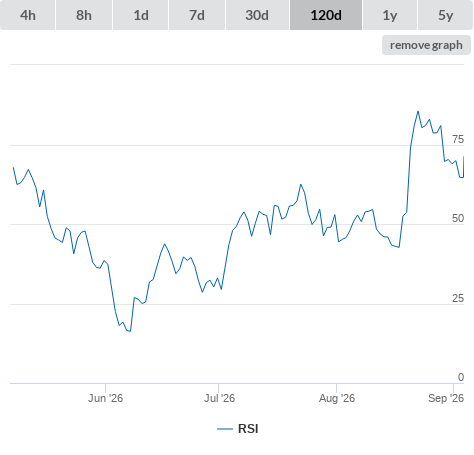Click the active 120d tab
Viewport: 474px width, 455px height.
(x=326, y=15)
